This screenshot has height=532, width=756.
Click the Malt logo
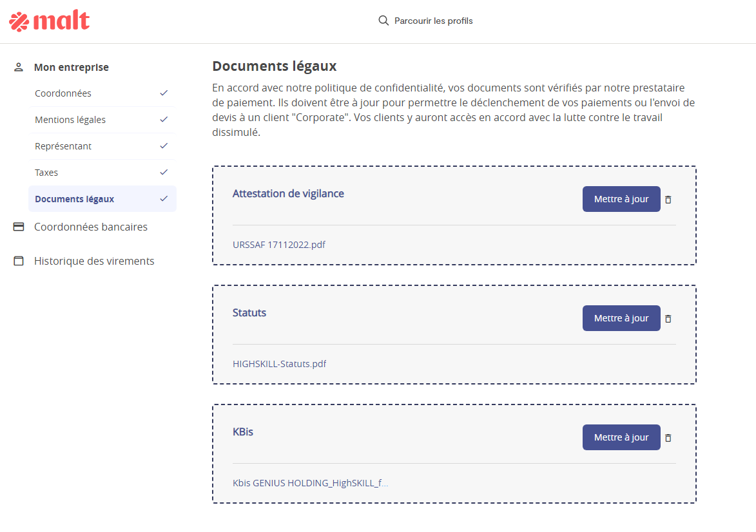(49, 21)
